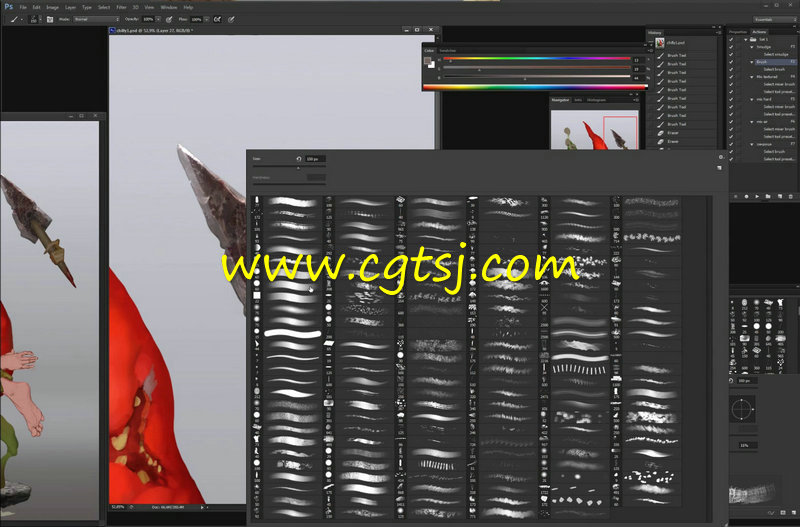Switch to the Histogram tab
Viewport: 800px width, 527px height.
coord(596,100)
